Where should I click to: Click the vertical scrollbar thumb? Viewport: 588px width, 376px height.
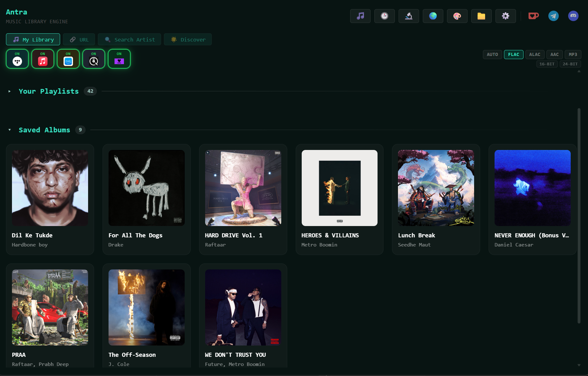(x=579, y=216)
